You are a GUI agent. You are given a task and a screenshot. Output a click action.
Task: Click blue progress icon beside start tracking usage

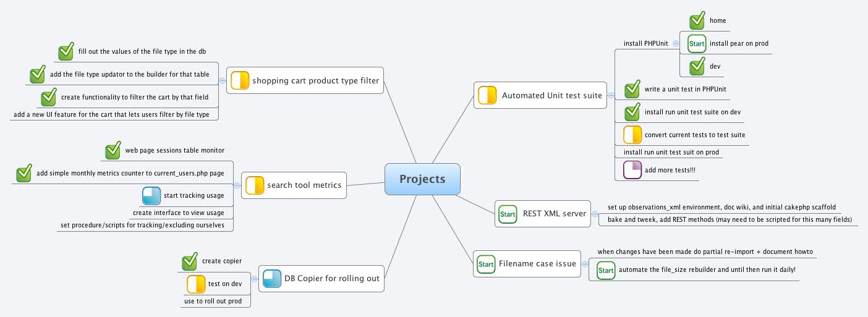(x=151, y=196)
